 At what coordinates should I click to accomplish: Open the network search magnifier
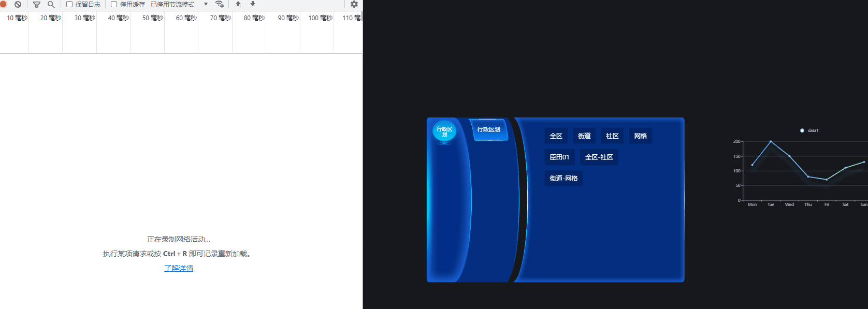pos(51,4)
